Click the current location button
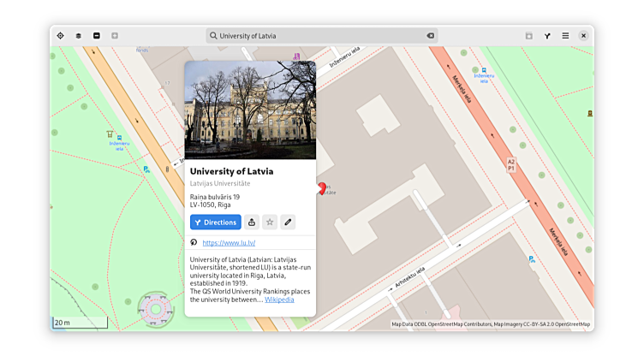Viewport: 644px width, 362px height. click(x=60, y=36)
